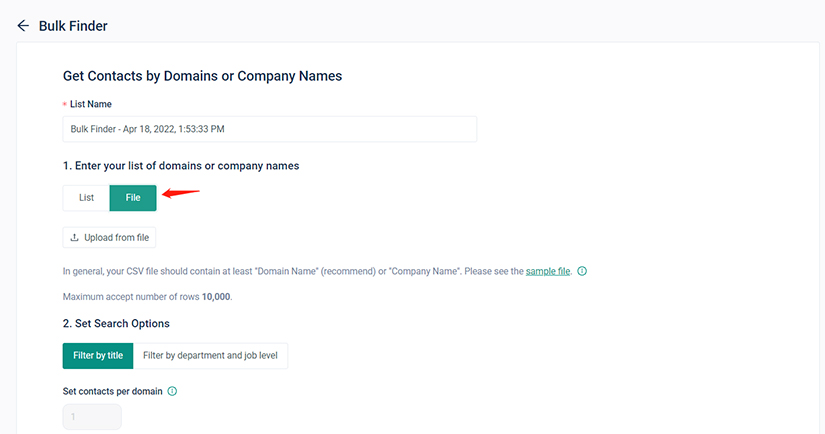This screenshot has width=825, height=434.
Task: Click the Set Search Options heading
Action: 116,323
